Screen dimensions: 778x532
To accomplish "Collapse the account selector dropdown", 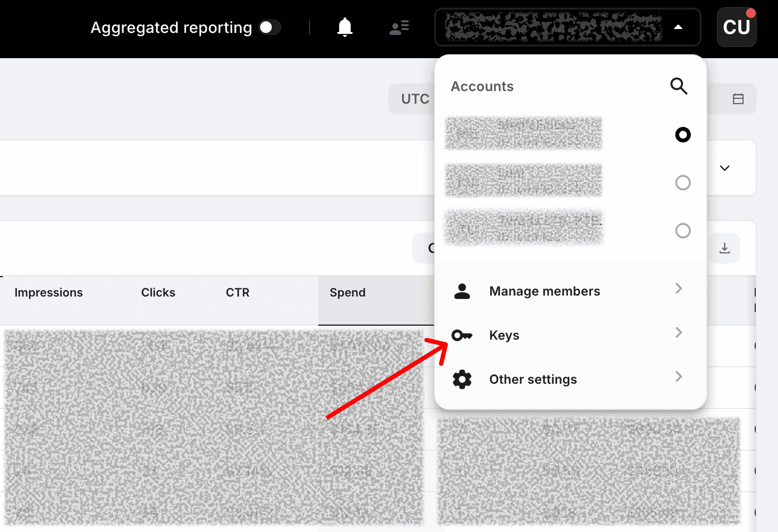I will pyautogui.click(x=678, y=27).
